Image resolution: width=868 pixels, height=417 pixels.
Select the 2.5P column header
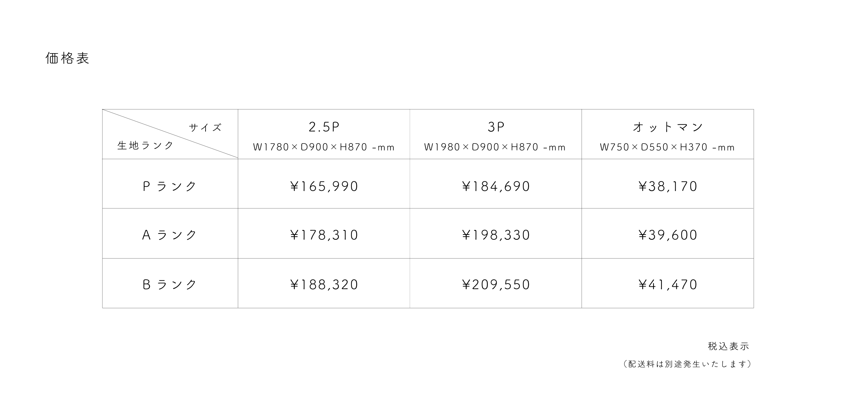[x=324, y=127]
